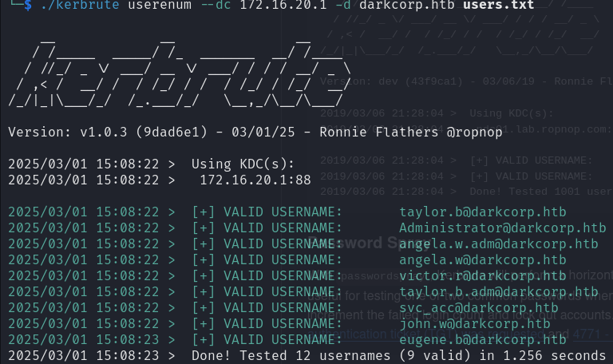Select the version string v1.0.3

[104, 133]
